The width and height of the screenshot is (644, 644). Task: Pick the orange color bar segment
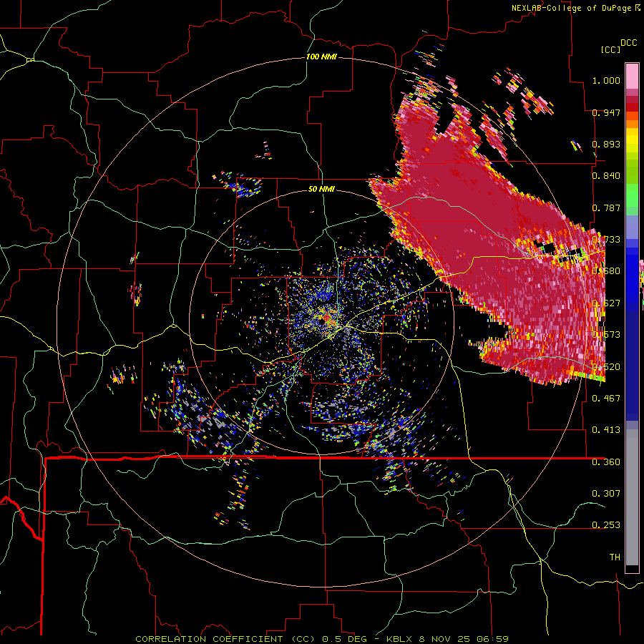click(x=632, y=124)
